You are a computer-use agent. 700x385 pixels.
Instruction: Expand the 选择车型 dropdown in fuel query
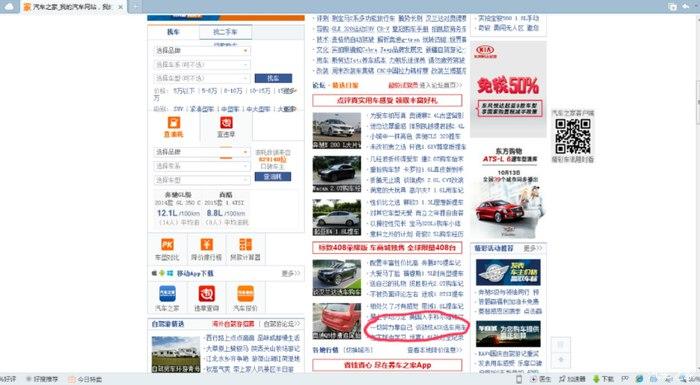(x=202, y=180)
